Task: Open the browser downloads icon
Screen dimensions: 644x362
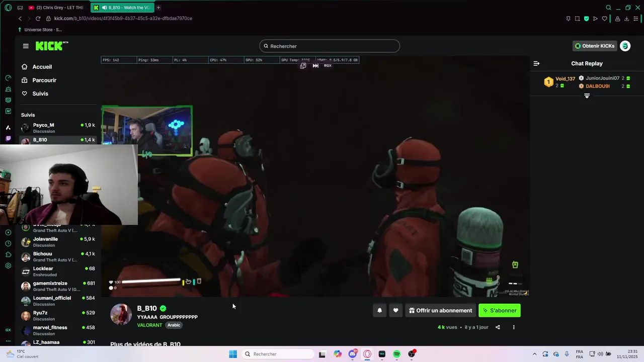Action: pos(626,19)
